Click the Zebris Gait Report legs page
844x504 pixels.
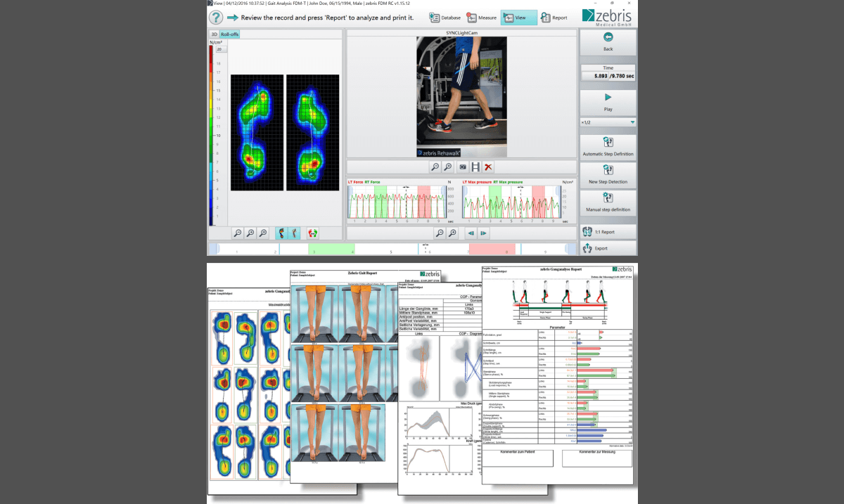coord(343,376)
